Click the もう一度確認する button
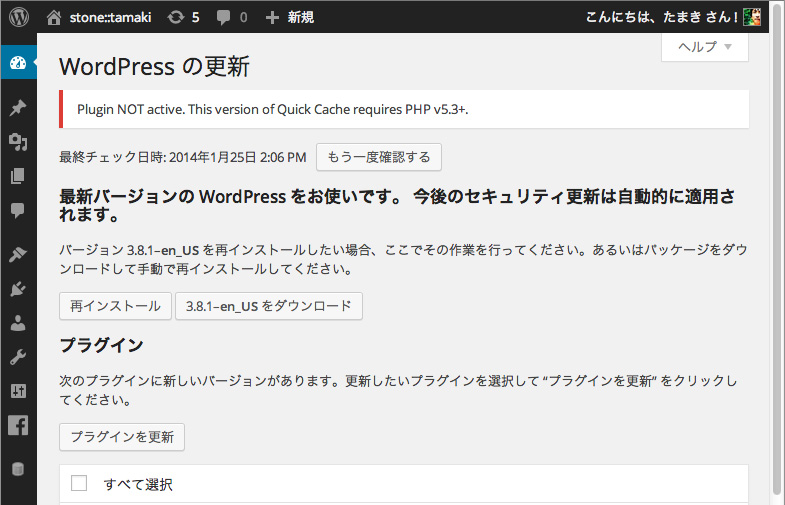The width and height of the screenshot is (785, 505). coord(379,157)
